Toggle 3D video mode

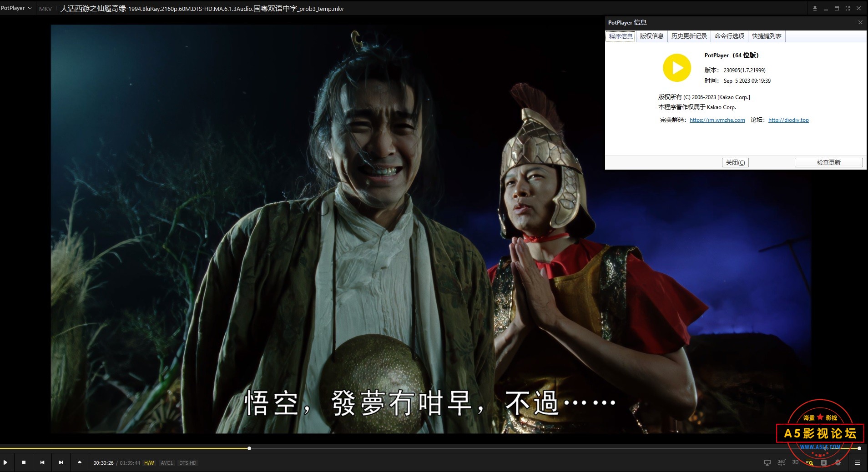pos(795,462)
